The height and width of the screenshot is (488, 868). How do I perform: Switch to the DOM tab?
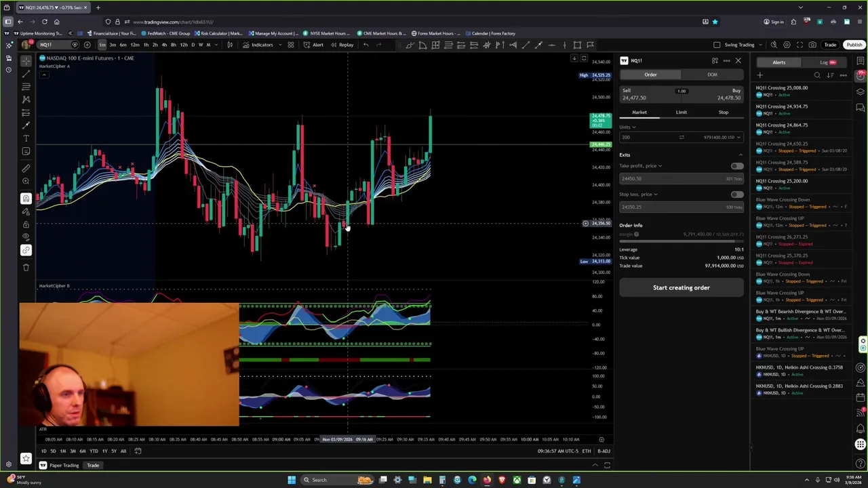pyautogui.click(x=712, y=75)
